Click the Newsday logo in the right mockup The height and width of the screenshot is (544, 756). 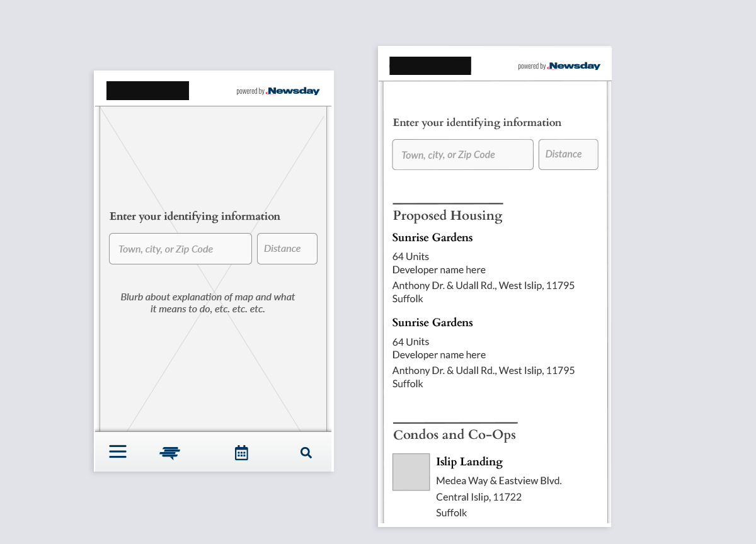[x=574, y=66]
